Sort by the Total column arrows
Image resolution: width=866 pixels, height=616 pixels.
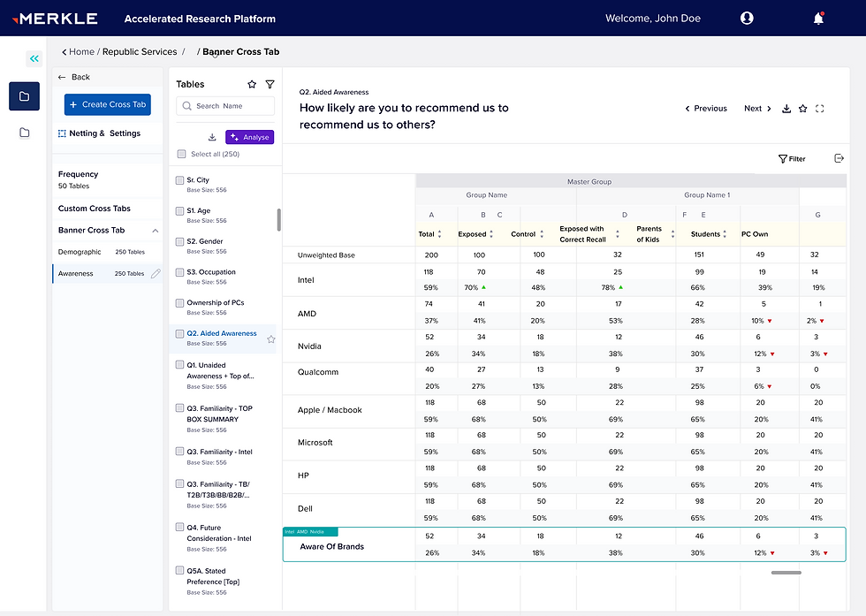click(440, 234)
